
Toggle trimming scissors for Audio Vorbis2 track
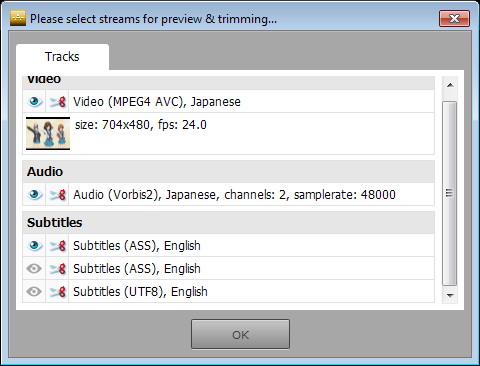pyautogui.click(x=57, y=195)
